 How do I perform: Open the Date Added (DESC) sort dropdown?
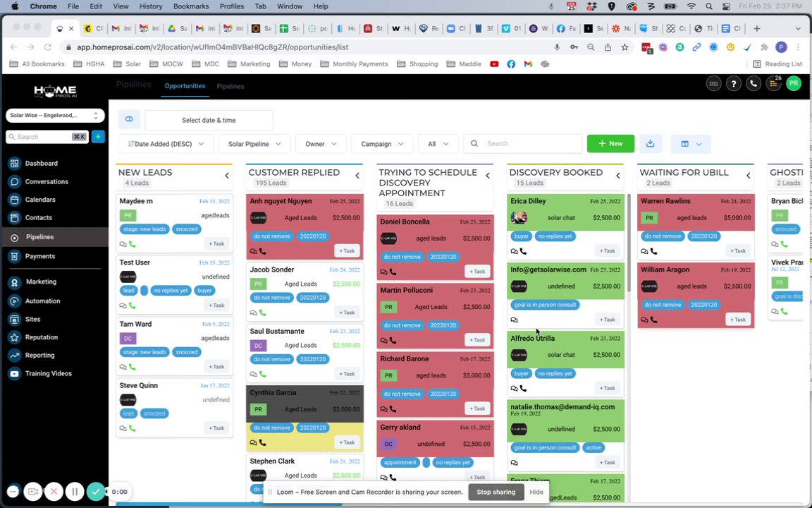click(166, 144)
